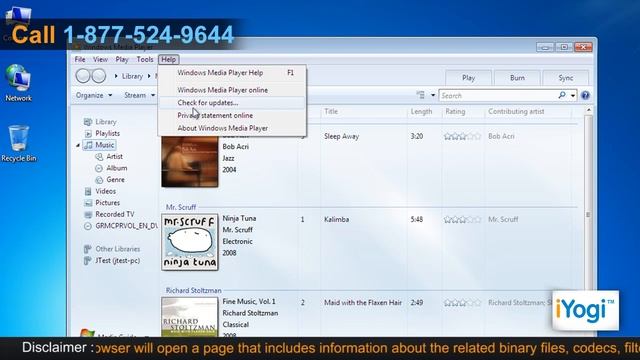Rate Sleep Away with five stars
This screenshot has width=640, height=360.
(x=478, y=136)
